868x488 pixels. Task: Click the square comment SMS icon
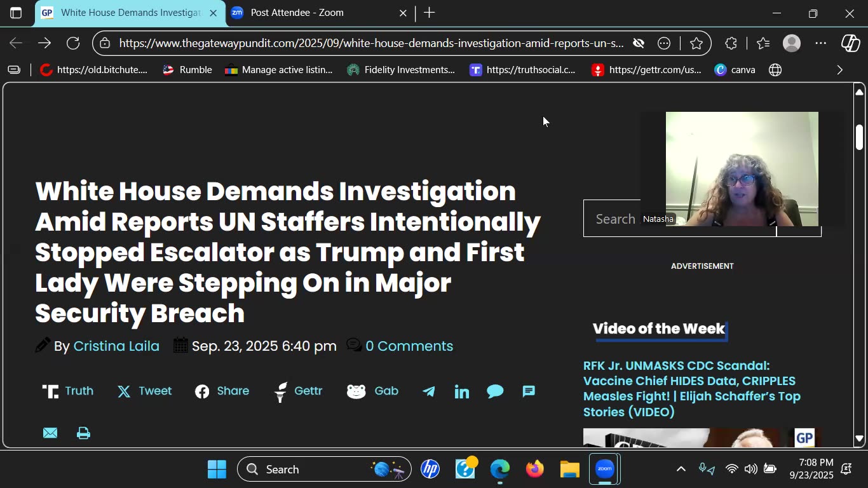(x=529, y=391)
